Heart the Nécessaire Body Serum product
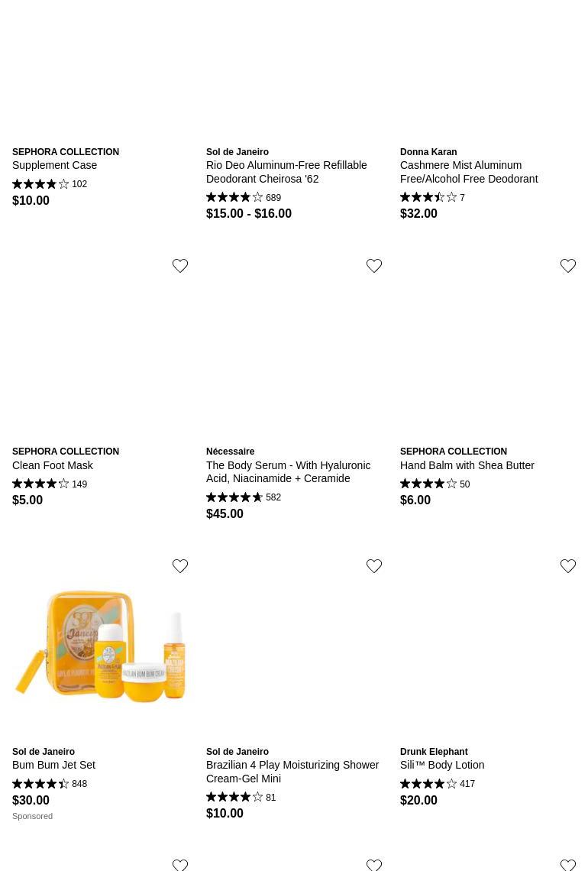The width and height of the screenshot is (588, 871). click(374, 266)
